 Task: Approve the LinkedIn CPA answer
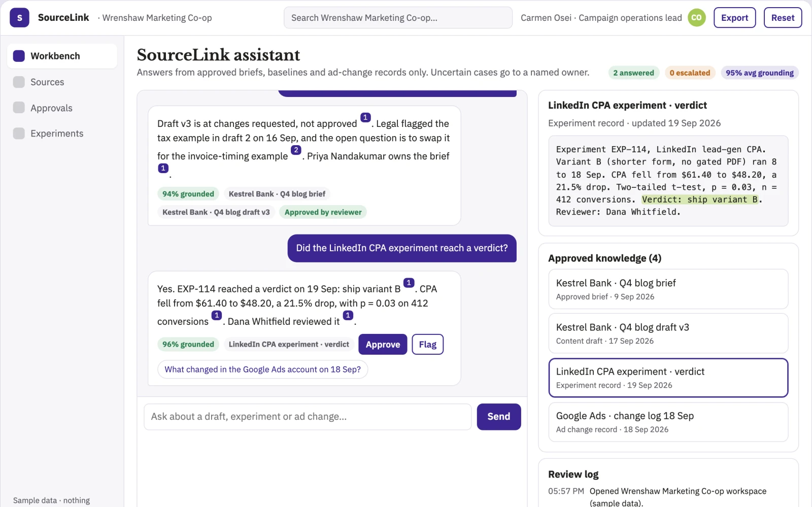pyautogui.click(x=383, y=345)
